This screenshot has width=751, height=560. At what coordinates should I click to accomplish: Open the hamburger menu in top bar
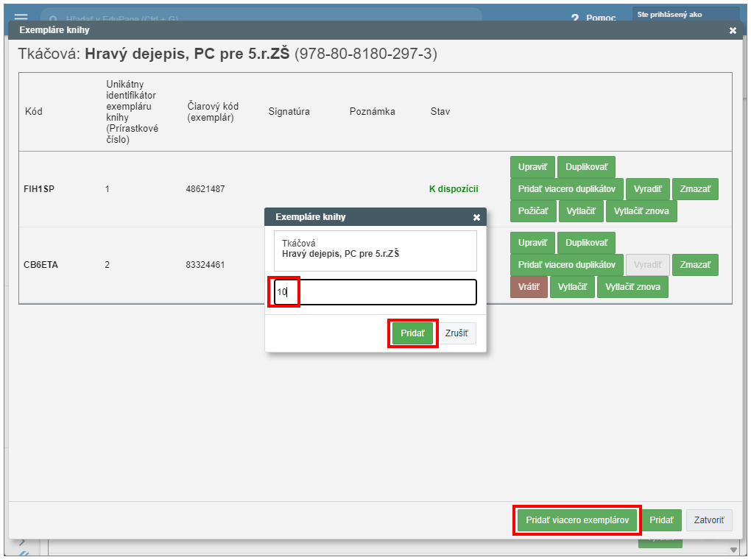(x=21, y=16)
